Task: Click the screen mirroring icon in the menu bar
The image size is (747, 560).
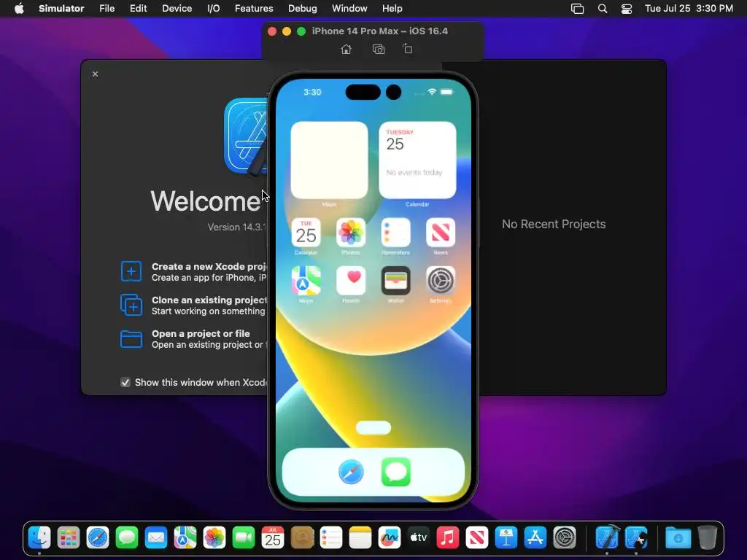Action: click(x=578, y=9)
